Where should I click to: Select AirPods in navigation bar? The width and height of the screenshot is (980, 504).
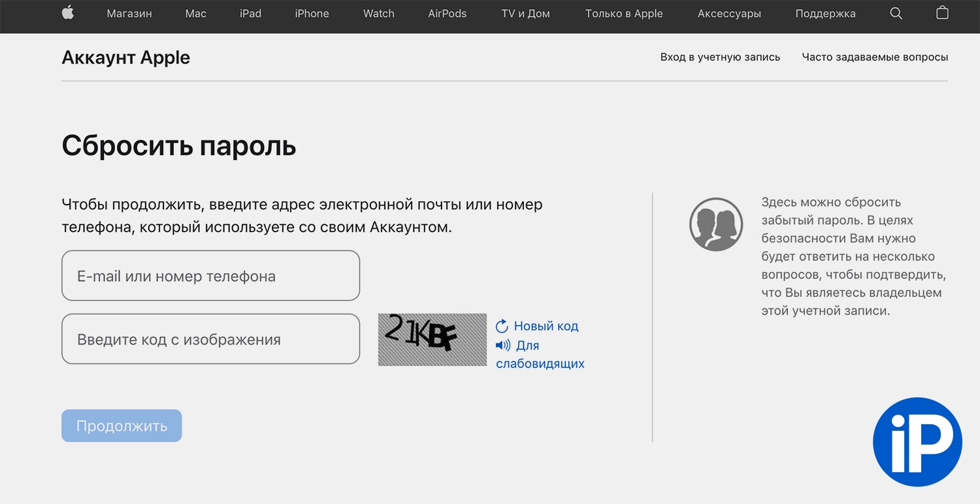click(447, 13)
